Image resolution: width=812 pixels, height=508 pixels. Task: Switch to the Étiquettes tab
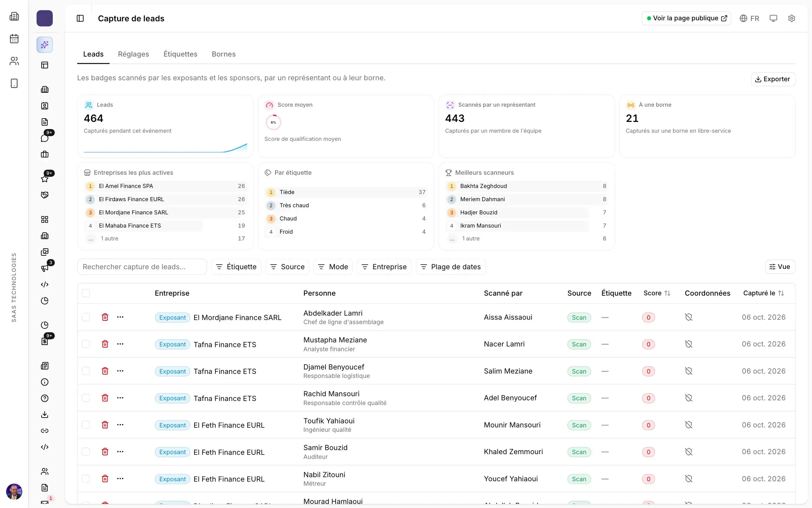pos(180,54)
